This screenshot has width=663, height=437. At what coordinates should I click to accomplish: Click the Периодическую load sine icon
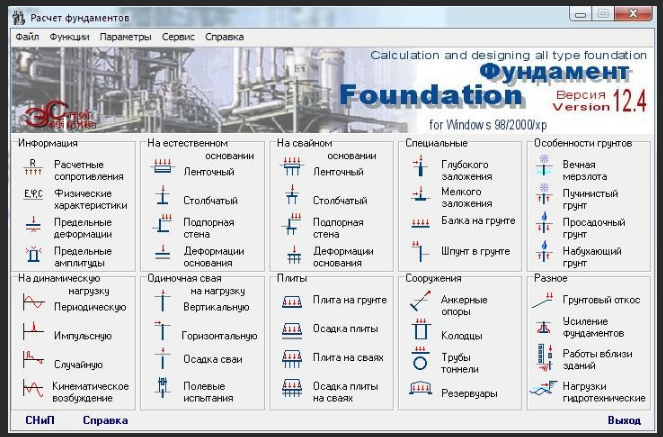[x=33, y=302]
